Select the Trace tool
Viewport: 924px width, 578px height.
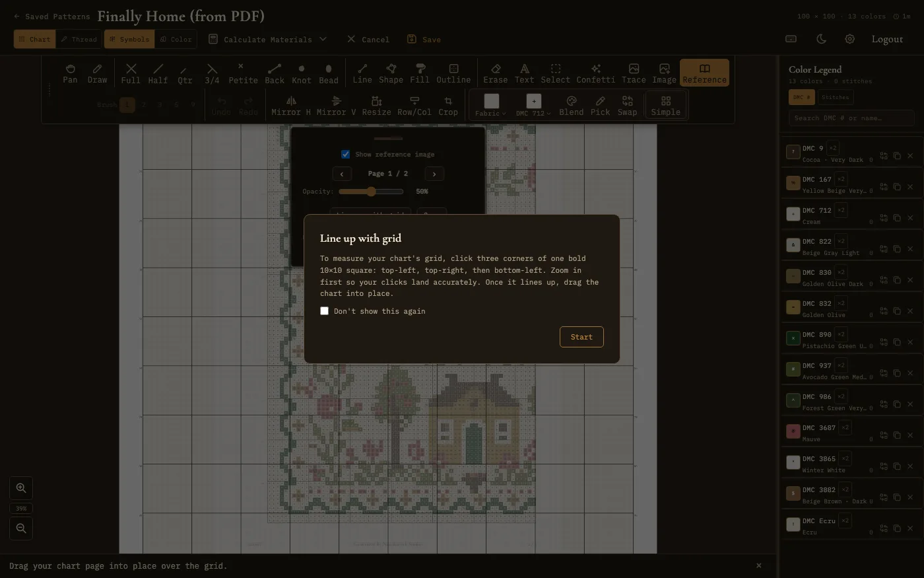[634, 73]
